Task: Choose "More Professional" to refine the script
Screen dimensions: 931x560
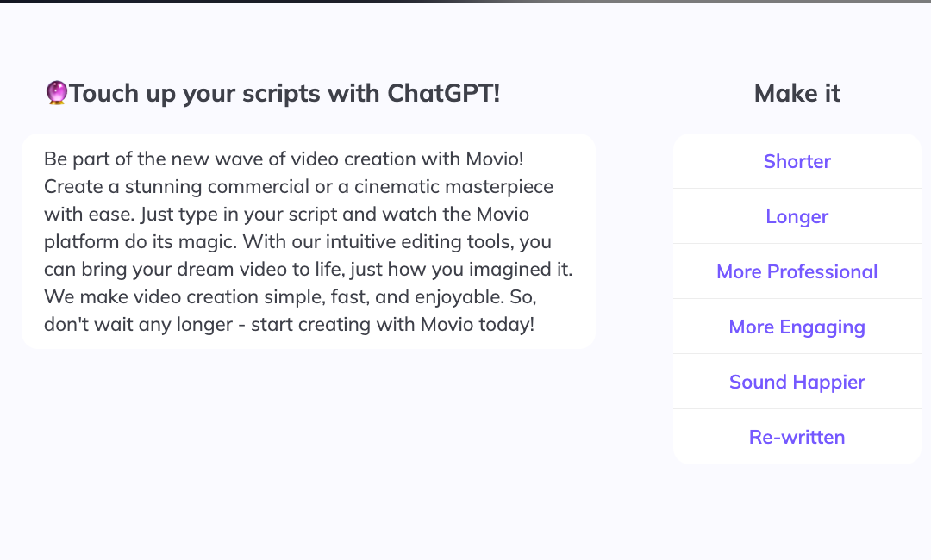Action: pos(797,271)
